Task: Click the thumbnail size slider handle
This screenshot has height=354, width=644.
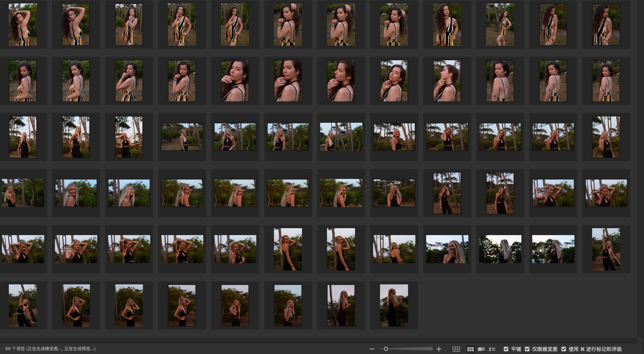Action: (x=386, y=349)
